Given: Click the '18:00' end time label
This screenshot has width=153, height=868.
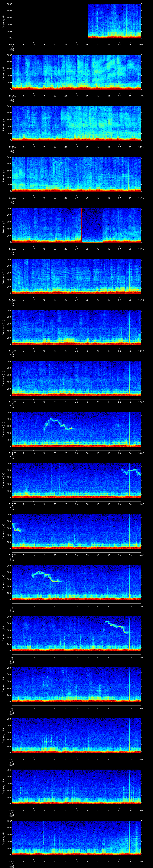Looking at the screenshot, I should tap(141, 453).
